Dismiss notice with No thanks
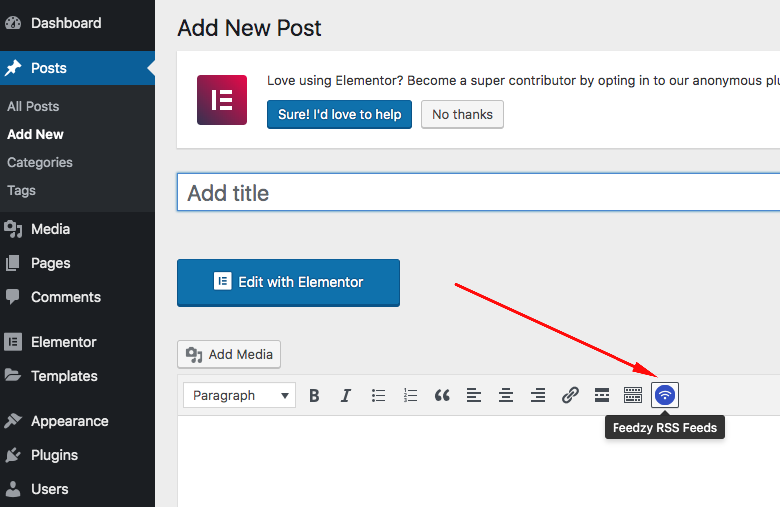 [x=462, y=114]
